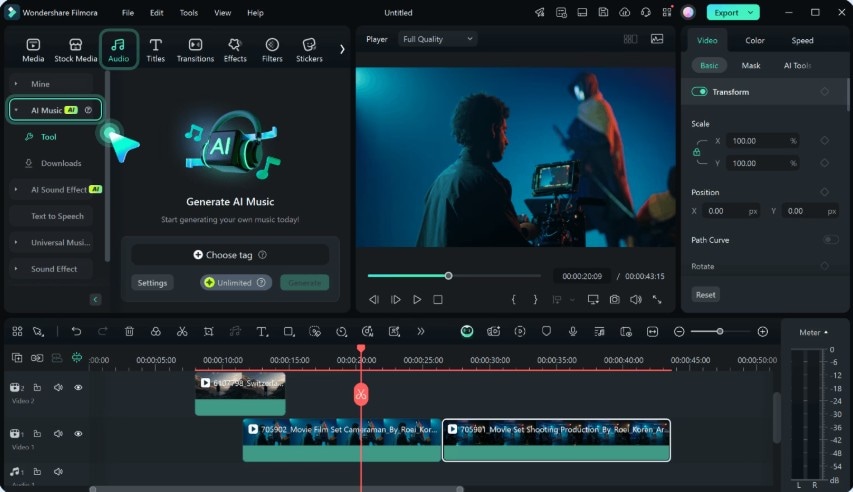The image size is (853, 492).
Task: Mute the Video 1 track audio
Action: point(58,434)
